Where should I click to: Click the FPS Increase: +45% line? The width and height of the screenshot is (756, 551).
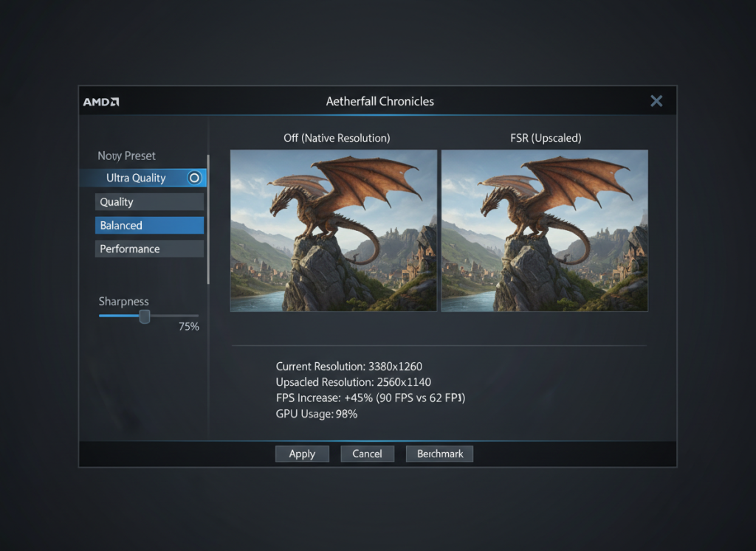pyautogui.click(x=371, y=398)
